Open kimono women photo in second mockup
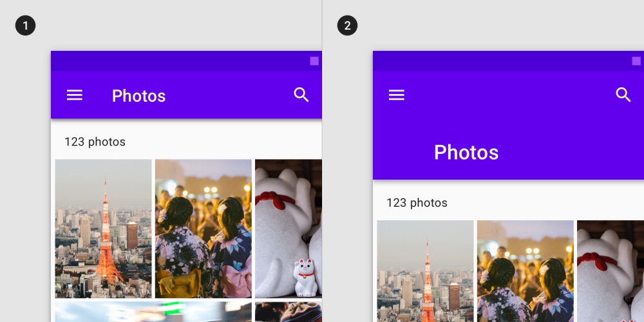The height and width of the screenshot is (322, 644). tap(526, 271)
